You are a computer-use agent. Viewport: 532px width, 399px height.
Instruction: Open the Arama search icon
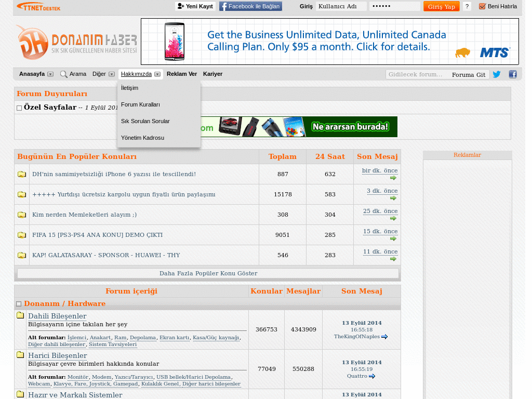(x=63, y=74)
